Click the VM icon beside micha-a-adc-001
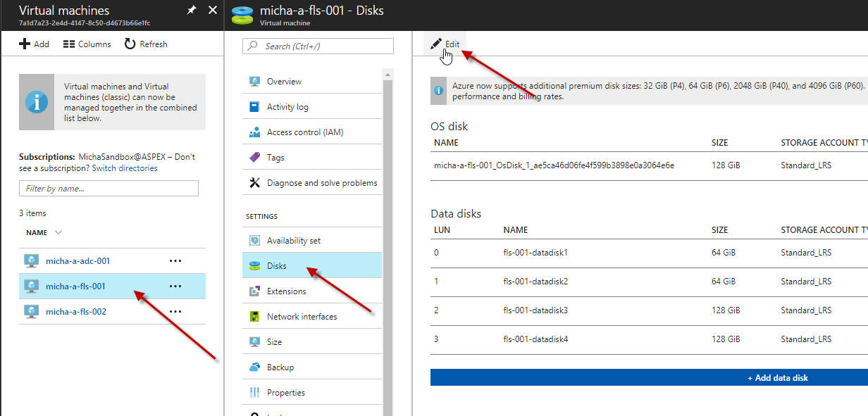868x416 pixels. click(32, 261)
